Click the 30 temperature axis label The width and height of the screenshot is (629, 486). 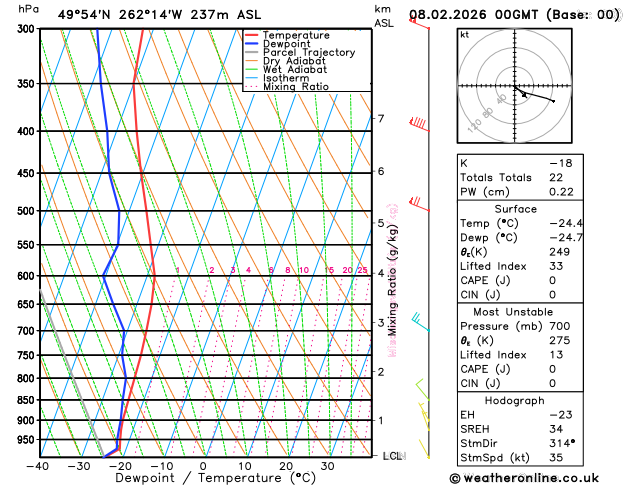click(327, 466)
